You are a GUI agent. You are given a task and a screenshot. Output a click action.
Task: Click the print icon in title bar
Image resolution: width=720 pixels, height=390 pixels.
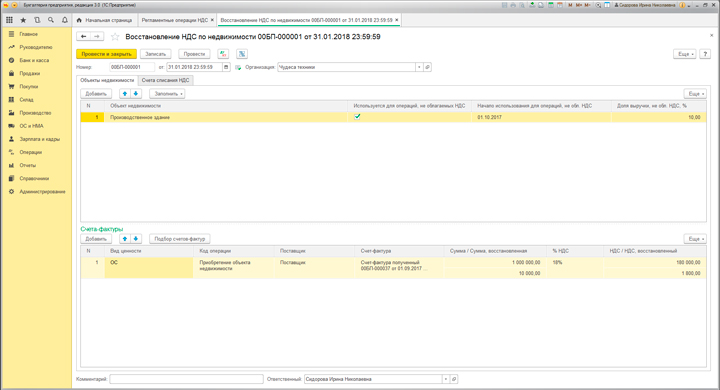point(513,5)
